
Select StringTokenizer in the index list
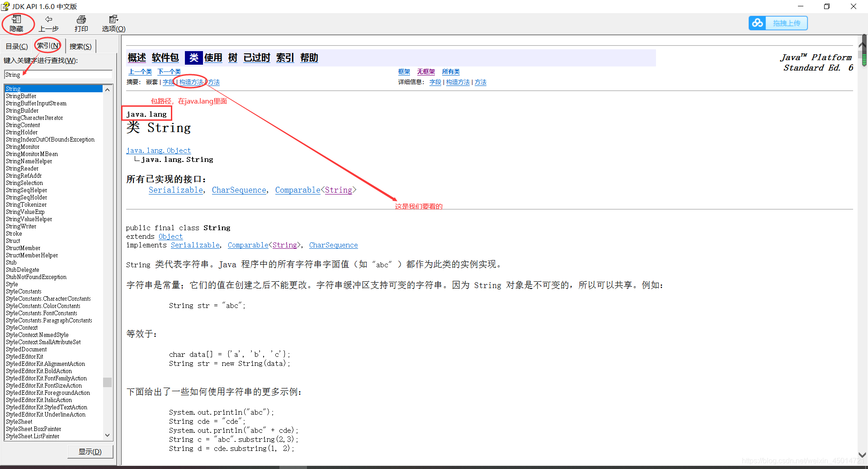coord(26,204)
